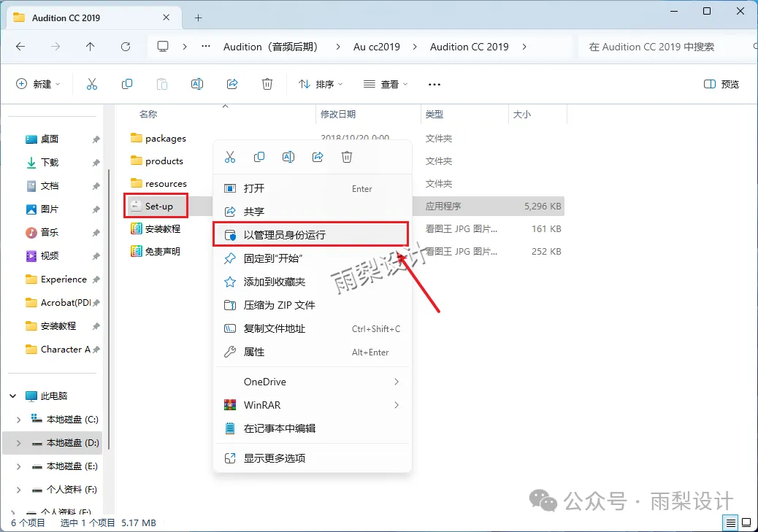Open the Experience folder in the sidebar
Image resolution: width=758 pixels, height=532 pixels.
point(55,280)
